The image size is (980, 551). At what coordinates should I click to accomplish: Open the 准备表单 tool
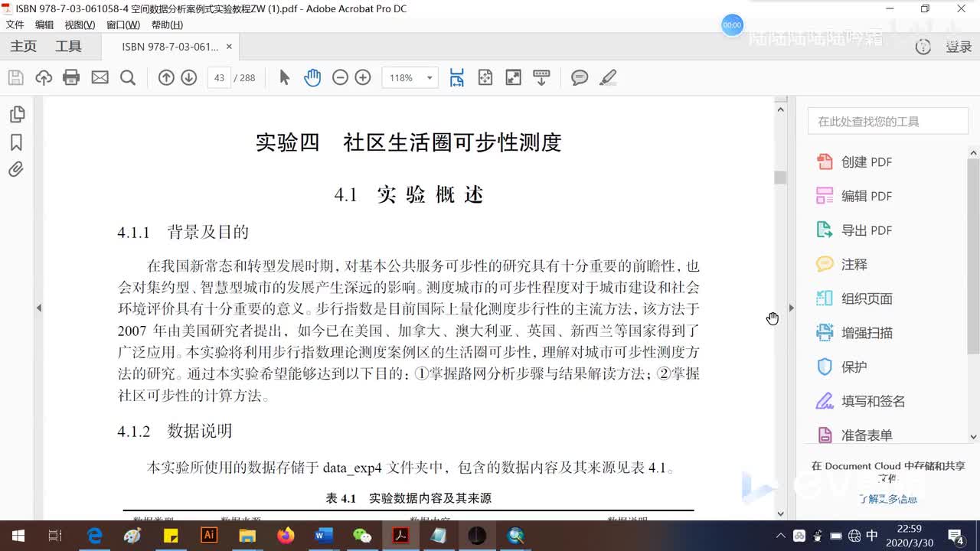[854, 435]
